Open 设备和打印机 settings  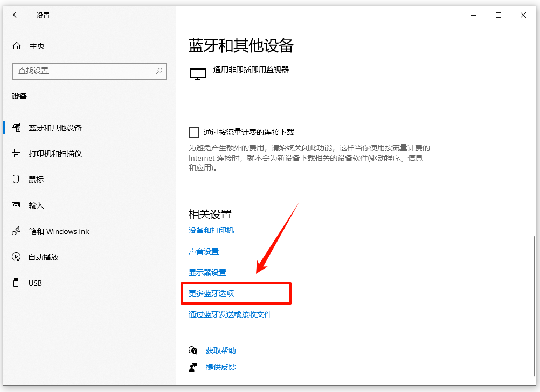[x=211, y=230]
